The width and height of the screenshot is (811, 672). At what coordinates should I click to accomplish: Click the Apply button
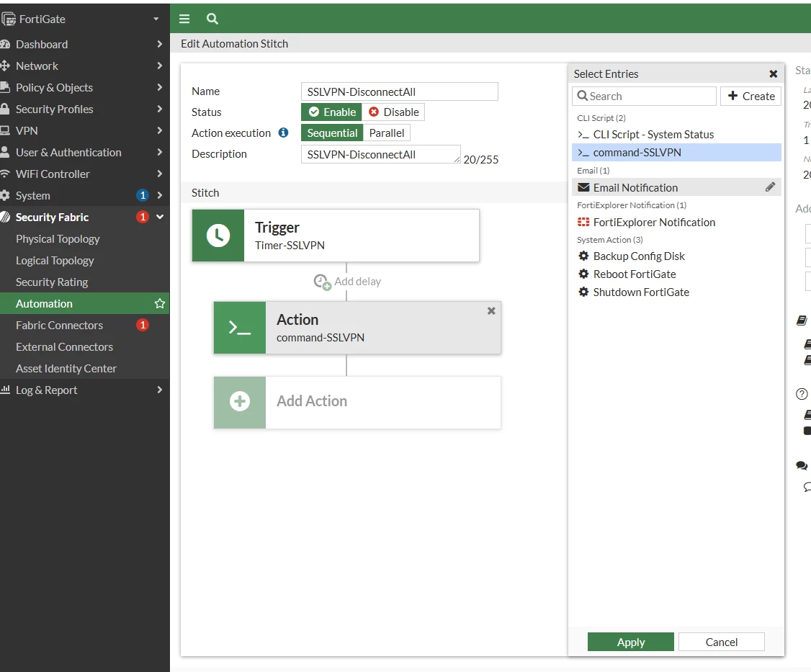pyautogui.click(x=630, y=642)
